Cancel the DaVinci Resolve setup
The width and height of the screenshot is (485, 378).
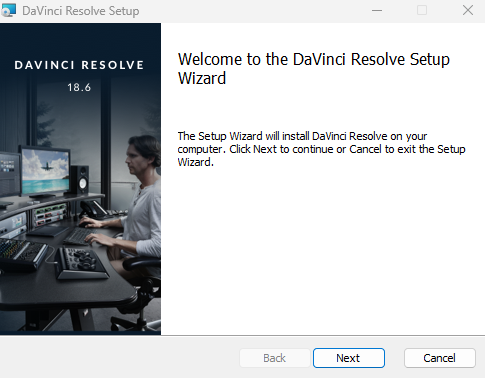pyautogui.click(x=439, y=358)
